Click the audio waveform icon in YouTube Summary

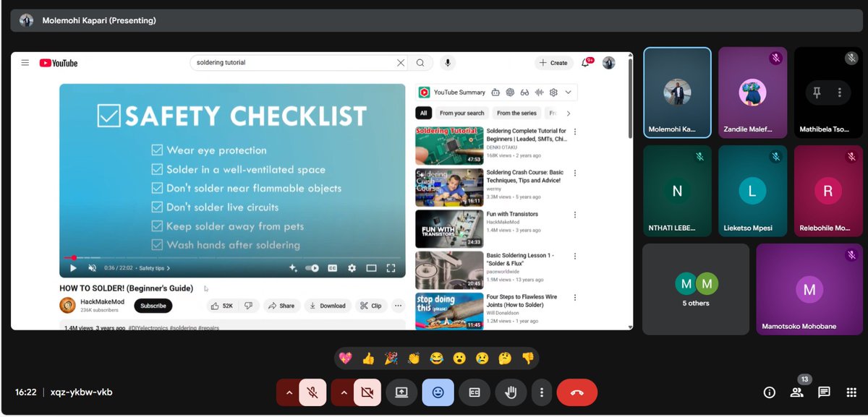coord(540,93)
